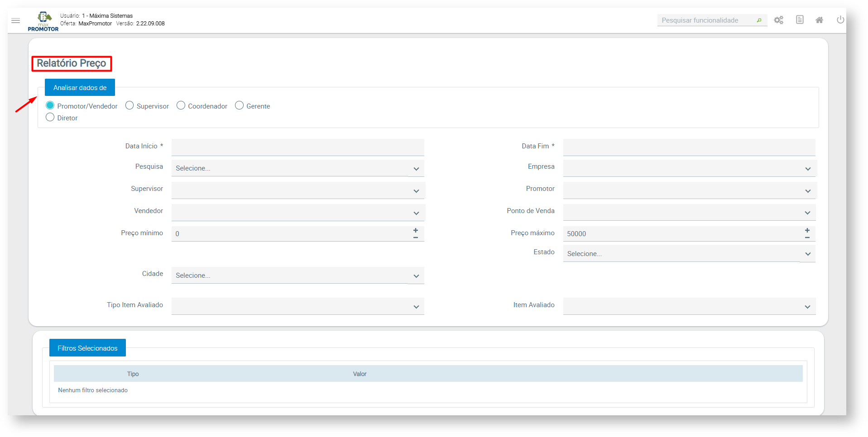Click the Data Início date field

click(x=298, y=147)
